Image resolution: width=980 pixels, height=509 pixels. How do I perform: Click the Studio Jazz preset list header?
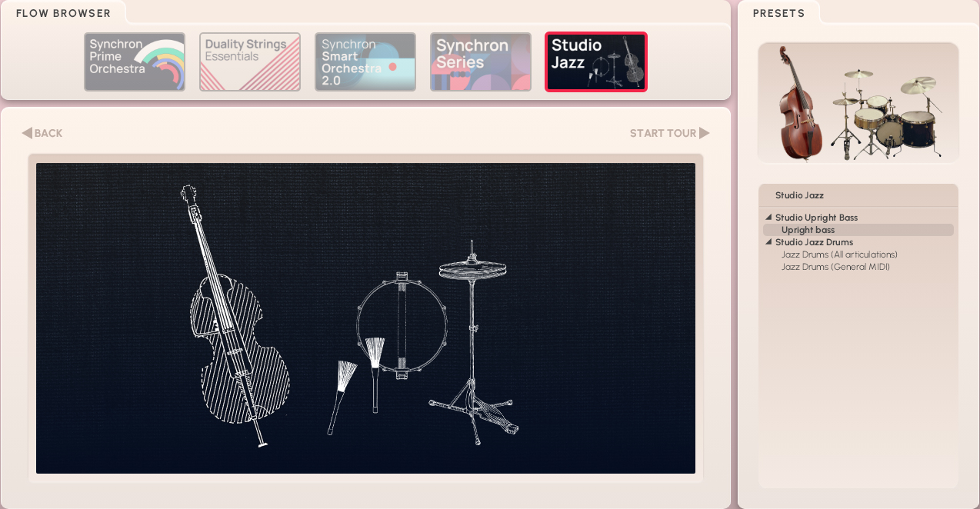tap(858, 195)
